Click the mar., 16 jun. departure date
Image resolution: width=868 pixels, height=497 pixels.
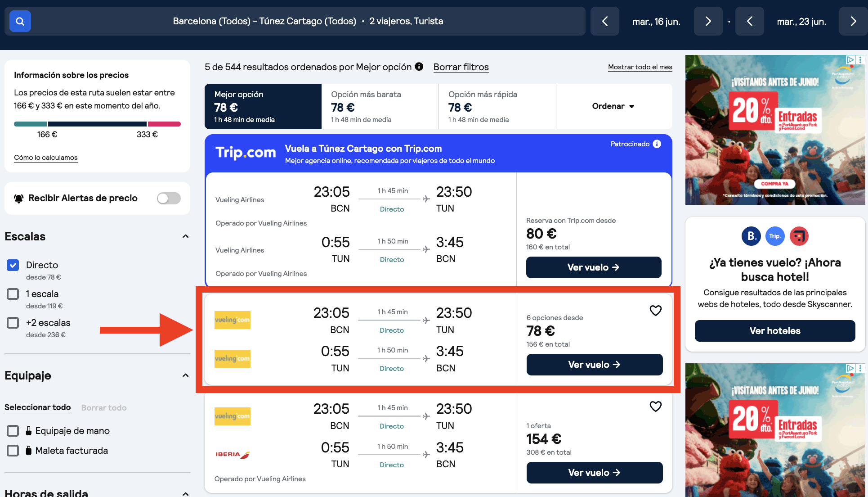[x=656, y=22]
